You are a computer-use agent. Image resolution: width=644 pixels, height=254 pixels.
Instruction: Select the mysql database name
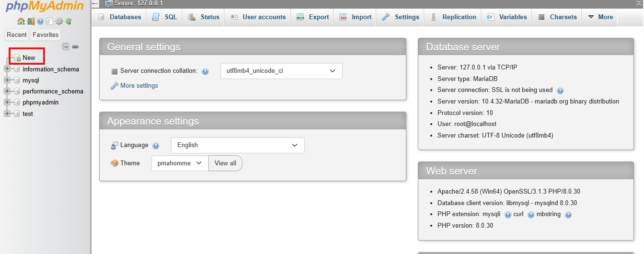click(x=31, y=80)
